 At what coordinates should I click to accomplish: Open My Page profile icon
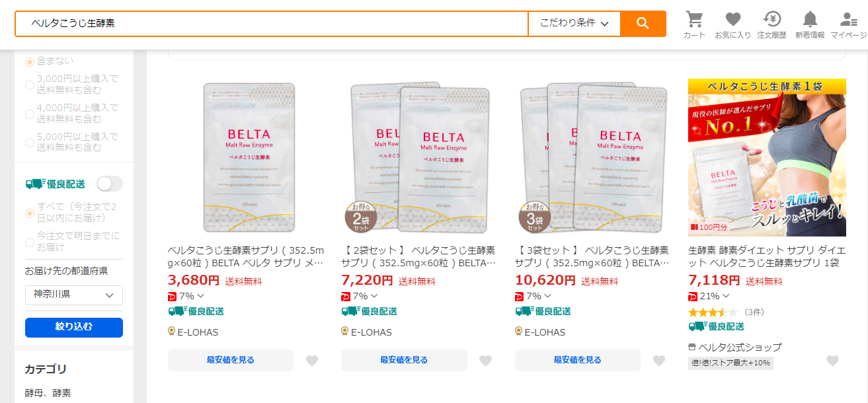(848, 20)
